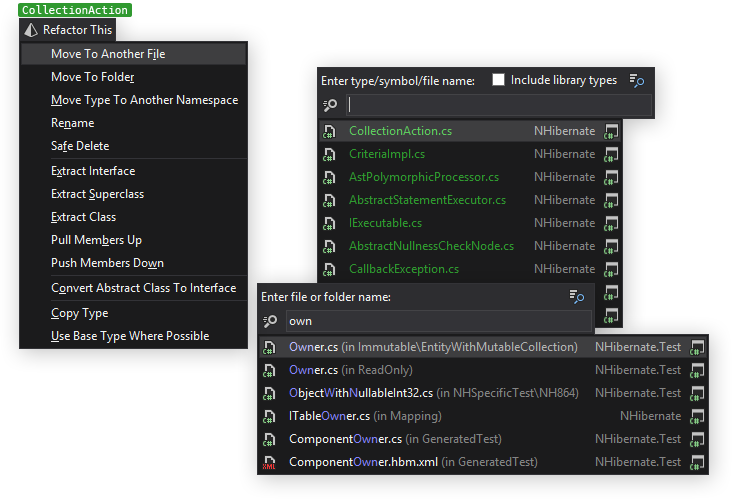The image size is (732, 499).
Task: Enable Include library types checkbox
Action: [x=498, y=80]
